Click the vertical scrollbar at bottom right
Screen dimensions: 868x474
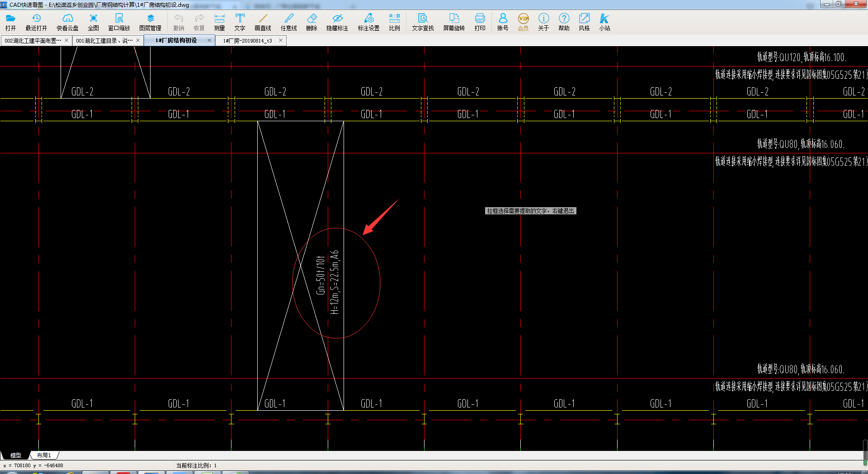(x=865, y=452)
